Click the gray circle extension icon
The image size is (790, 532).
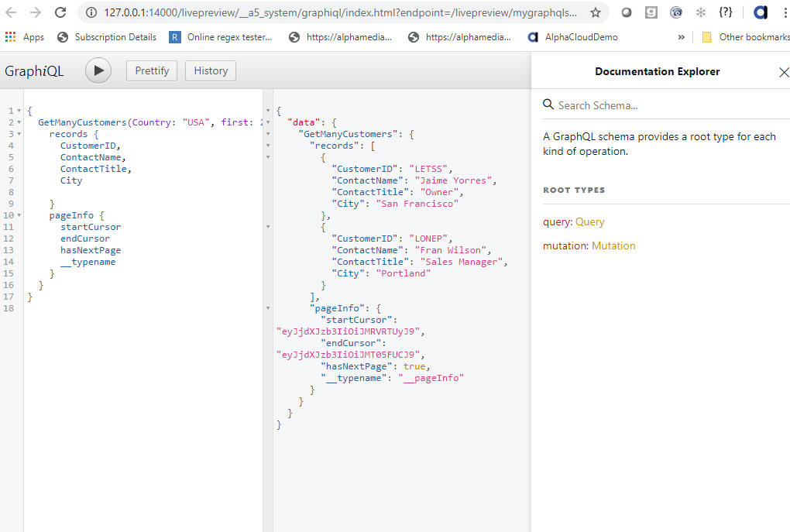(627, 12)
